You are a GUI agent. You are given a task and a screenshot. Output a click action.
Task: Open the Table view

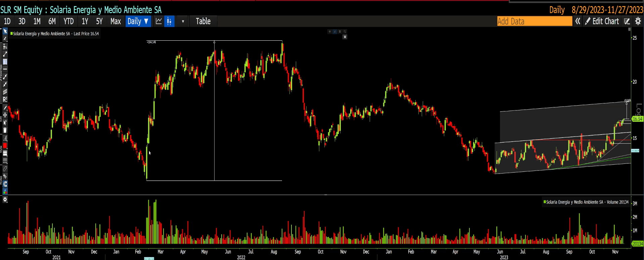tap(203, 21)
